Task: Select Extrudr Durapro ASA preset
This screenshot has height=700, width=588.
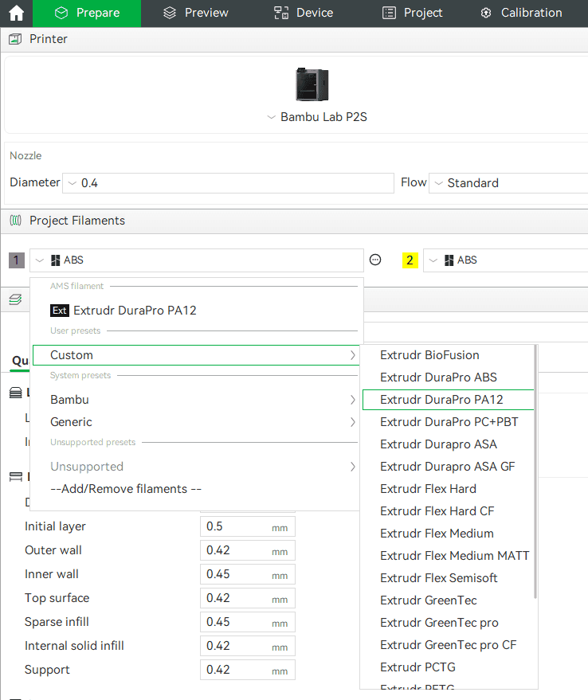Action: point(448,444)
